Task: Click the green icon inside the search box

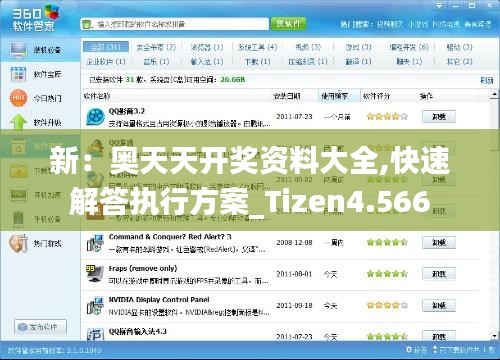Action: (87, 24)
